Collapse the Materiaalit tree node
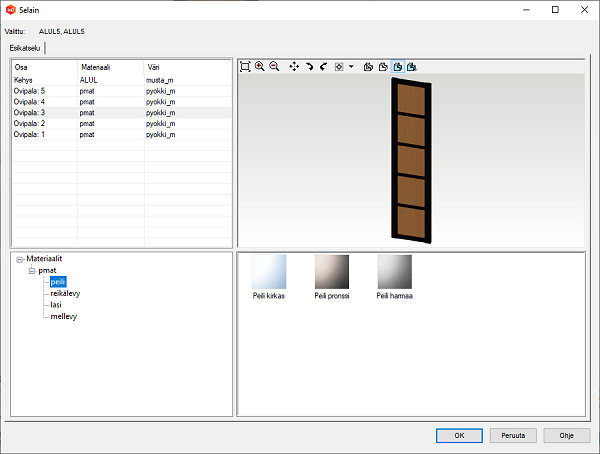This screenshot has width=600, height=454. (19, 259)
